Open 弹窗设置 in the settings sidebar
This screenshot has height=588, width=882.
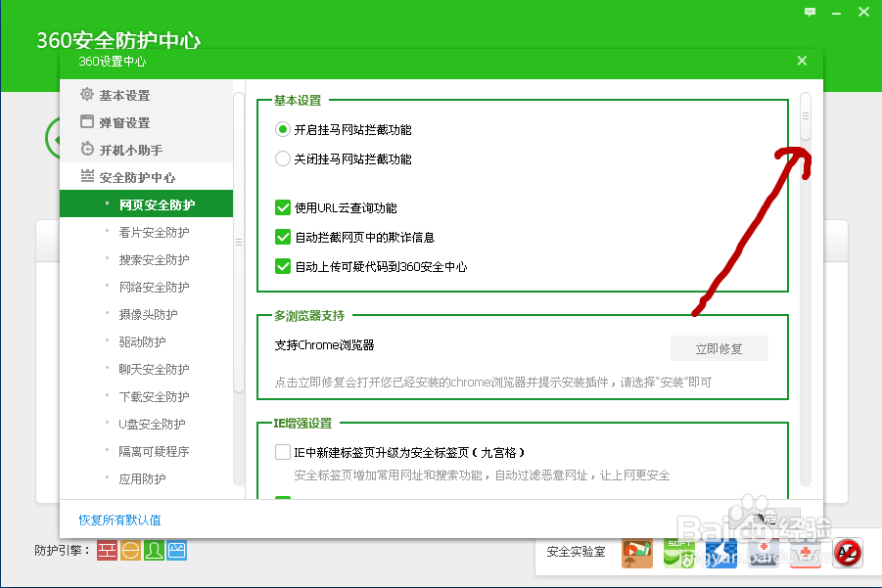point(124,122)
